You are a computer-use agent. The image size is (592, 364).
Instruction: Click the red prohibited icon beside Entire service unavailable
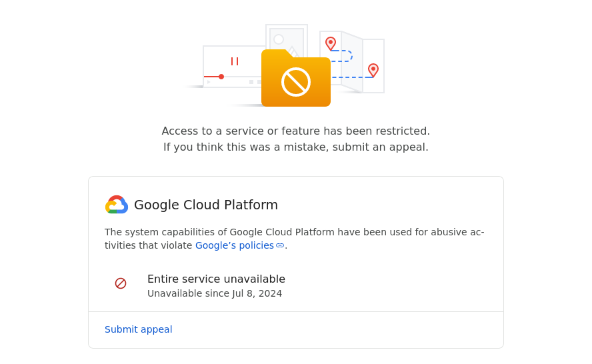tap(121, 283)
